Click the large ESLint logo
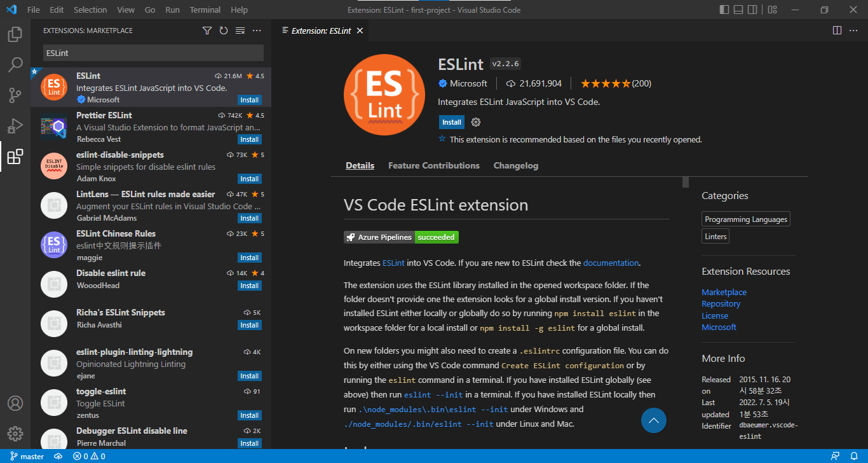This screenshot has height=463, width=868. (x=384, y=95)
